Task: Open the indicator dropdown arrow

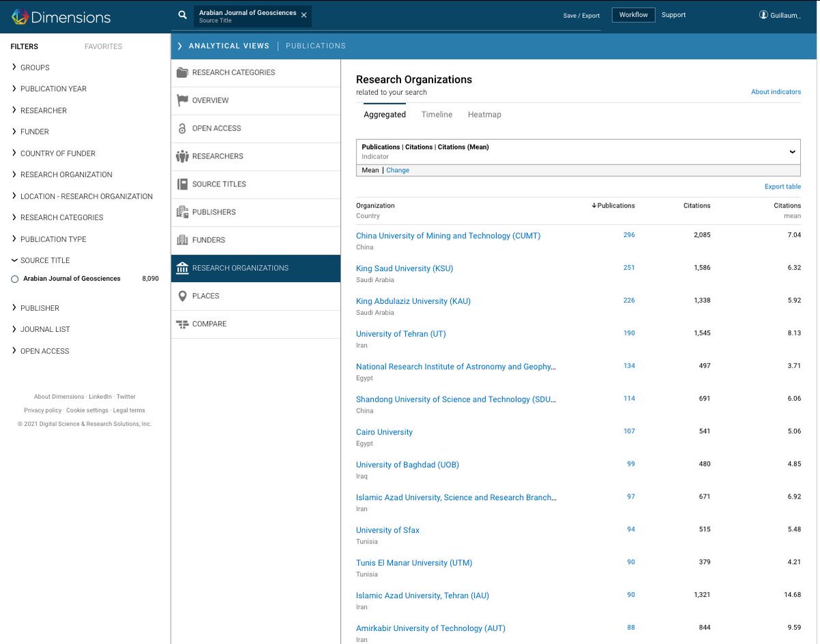Action: click(792, 152)
